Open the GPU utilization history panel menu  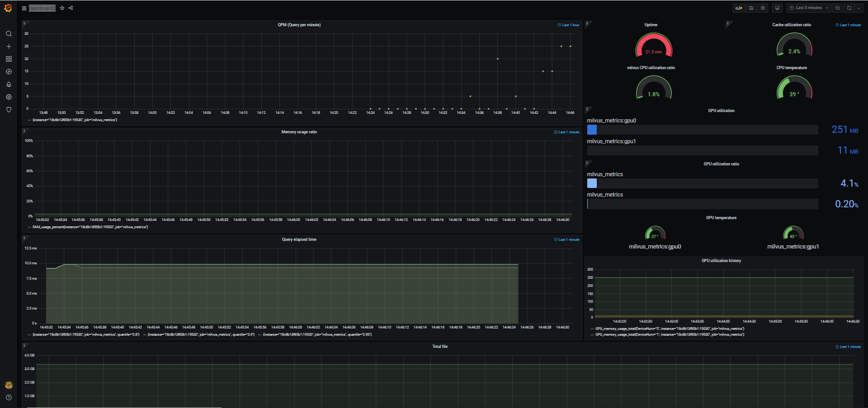pos(721,261)
